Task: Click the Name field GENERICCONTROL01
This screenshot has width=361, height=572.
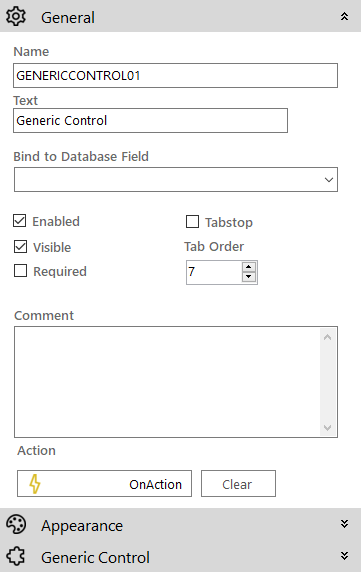Action: [175, 76]
